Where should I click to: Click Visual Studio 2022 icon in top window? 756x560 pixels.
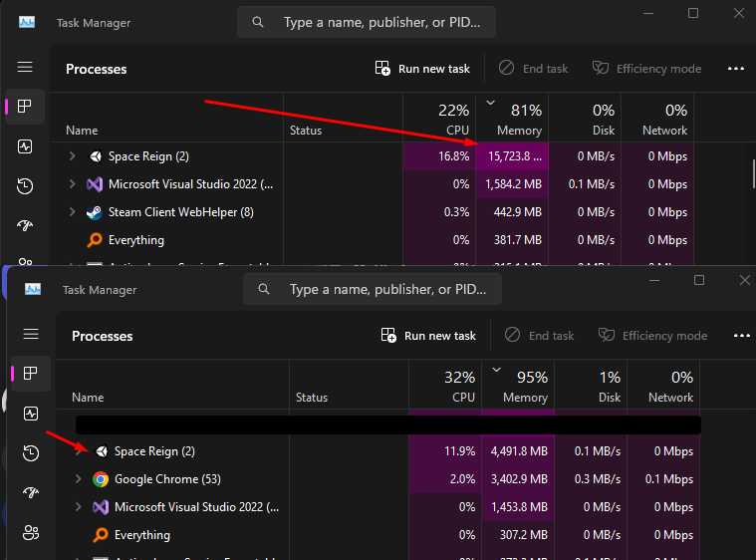point(95,184)
